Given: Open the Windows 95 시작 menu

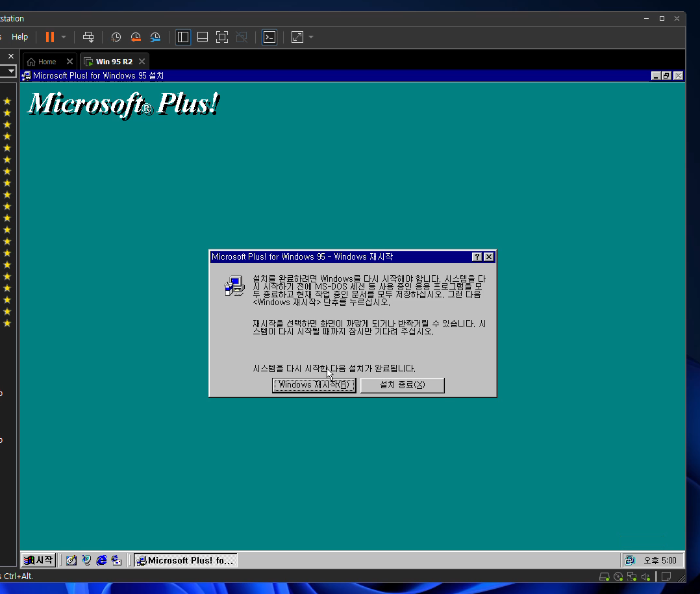Looking at the screenshot, I should pyautogui.click(x=38, y=560).
